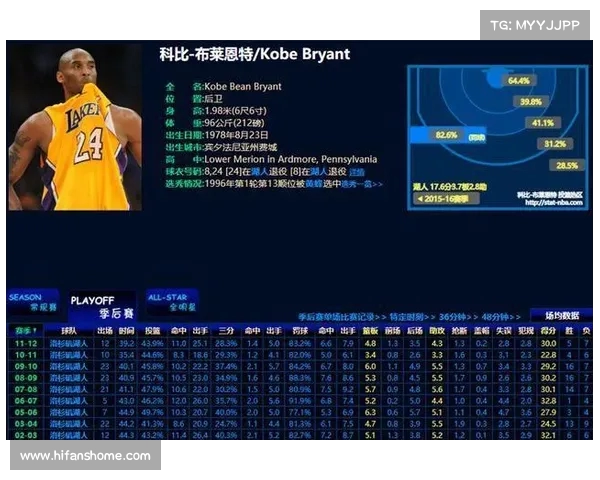Sort table by 罚球 column header
The height and width of the screenshot is (480, 600).
300,330
